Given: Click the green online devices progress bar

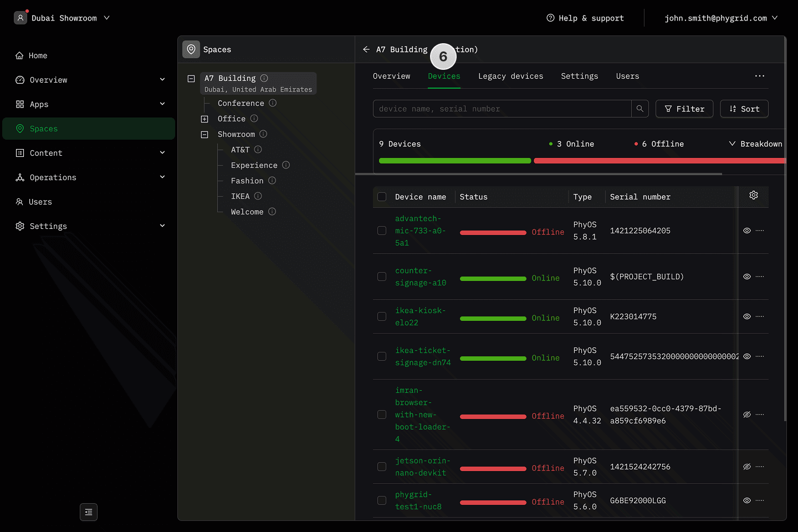Looking at the screenshot, I should tap(454, 161).
